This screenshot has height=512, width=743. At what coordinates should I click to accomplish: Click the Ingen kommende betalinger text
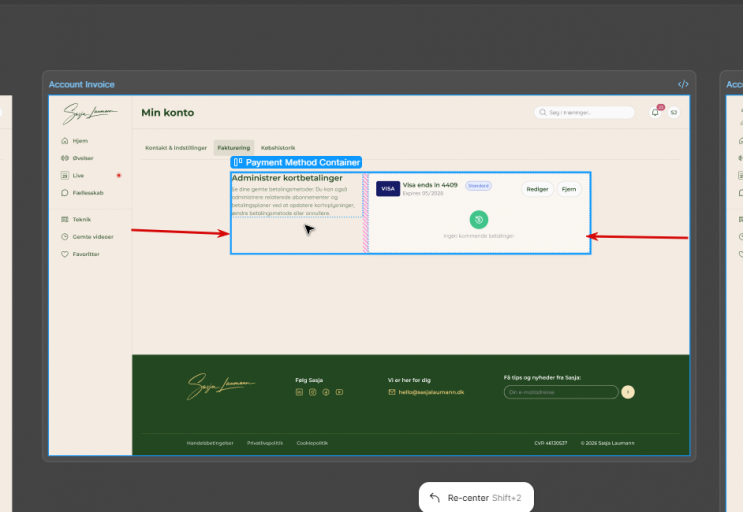pos(479,236)
